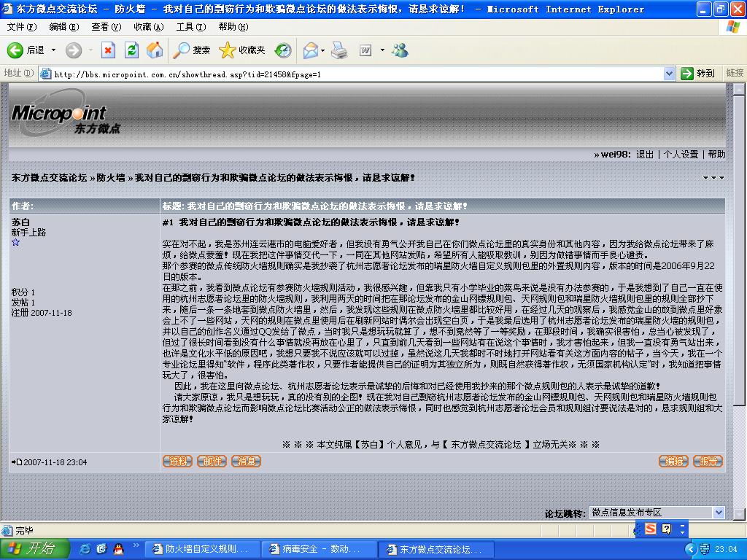Viewport: 747px width, 560px height.
Task: Click the IE page icon in title bar
Action: coord(7,9)
